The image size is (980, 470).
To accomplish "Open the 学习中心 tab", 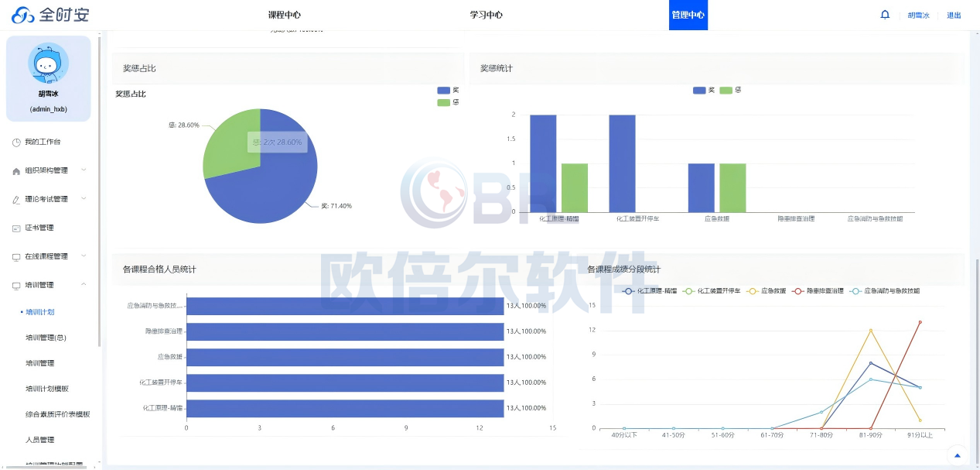I will tap(486, 15).
